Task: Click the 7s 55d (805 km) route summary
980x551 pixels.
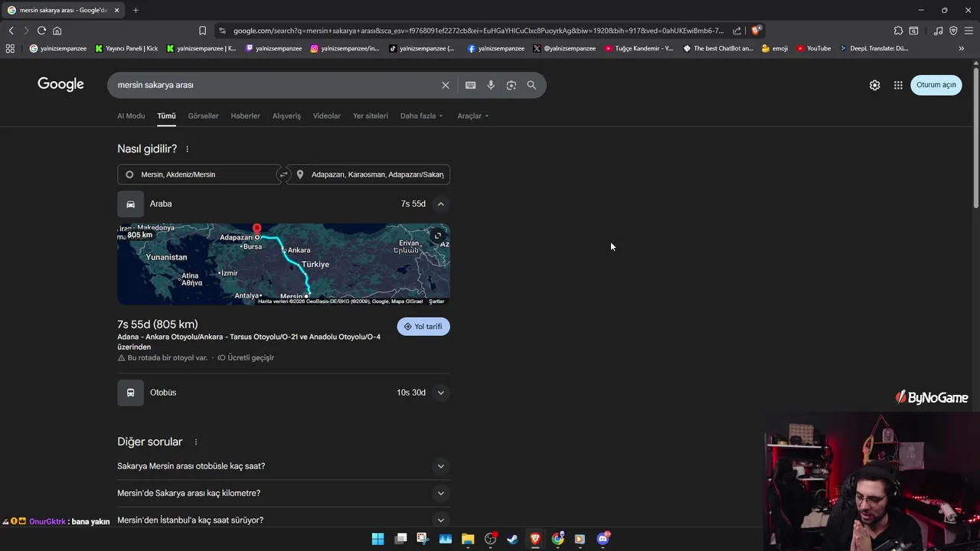Action: tap(158, 324)
